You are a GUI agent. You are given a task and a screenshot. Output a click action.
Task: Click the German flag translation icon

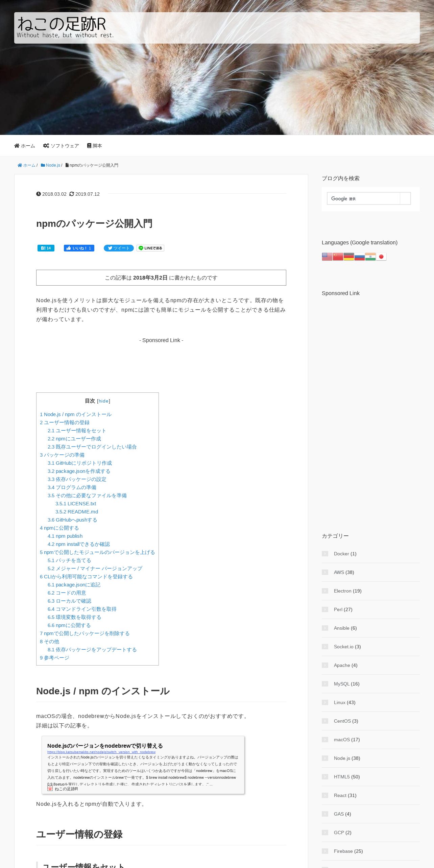pos(348,257)
